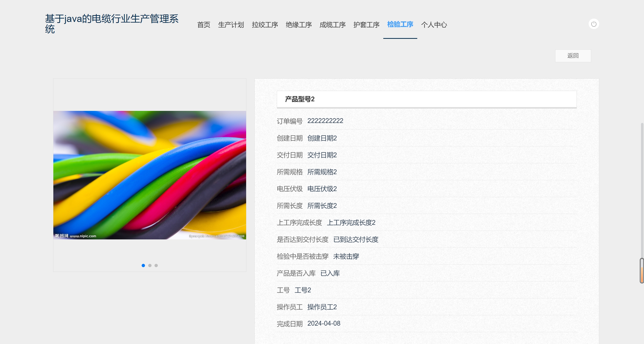Open the 生产计划 menu item
Image resolution: width=644 pixels, height=344 pixels.
click(x=231, y=25)
